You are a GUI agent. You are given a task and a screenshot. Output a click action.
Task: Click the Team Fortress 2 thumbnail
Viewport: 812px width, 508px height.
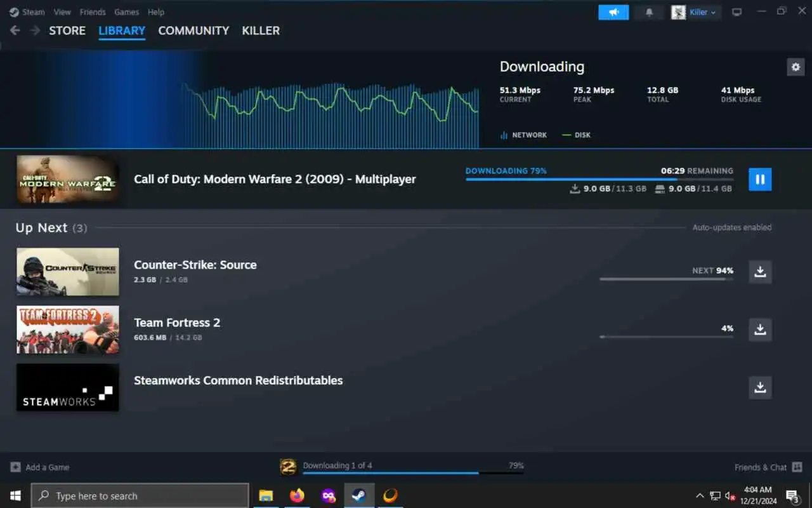pos(68,330)
